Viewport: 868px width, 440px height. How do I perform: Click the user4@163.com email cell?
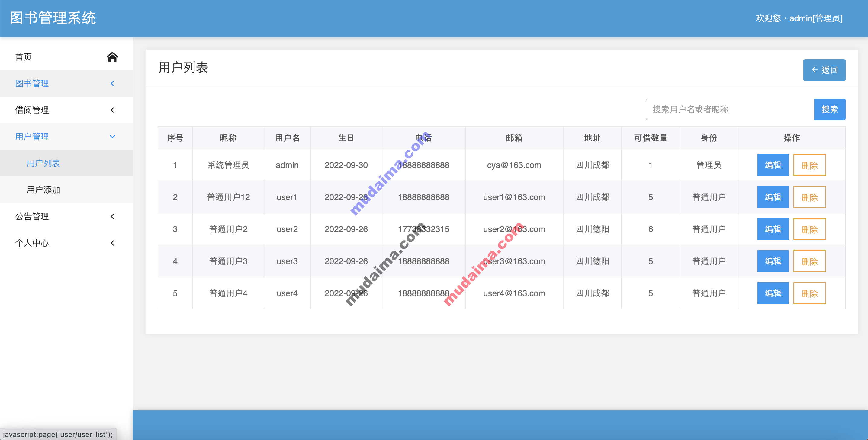tap(514, 293)
